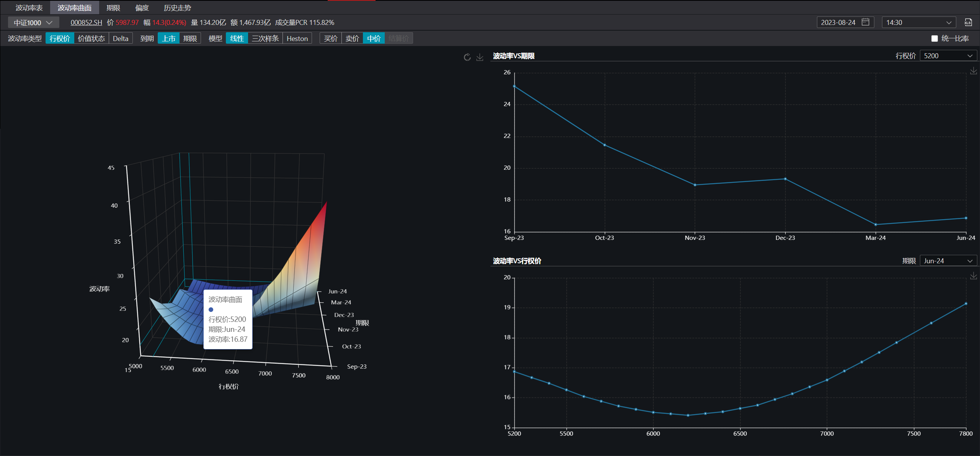Switch volatility type to Delta
The height and width of the screenshot is (456, 980).
121,38
